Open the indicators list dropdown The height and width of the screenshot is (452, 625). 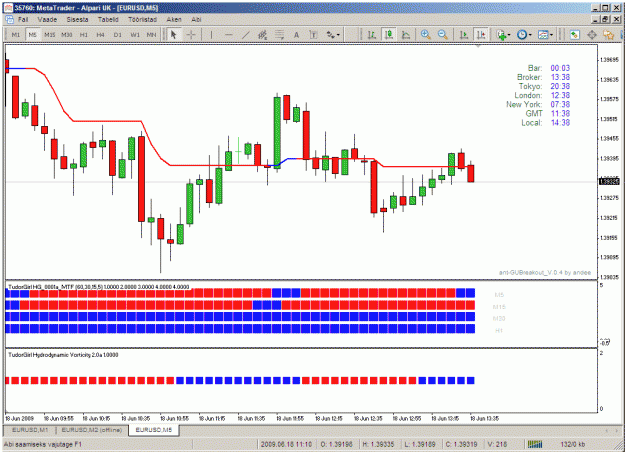click(x=504, y=35)
